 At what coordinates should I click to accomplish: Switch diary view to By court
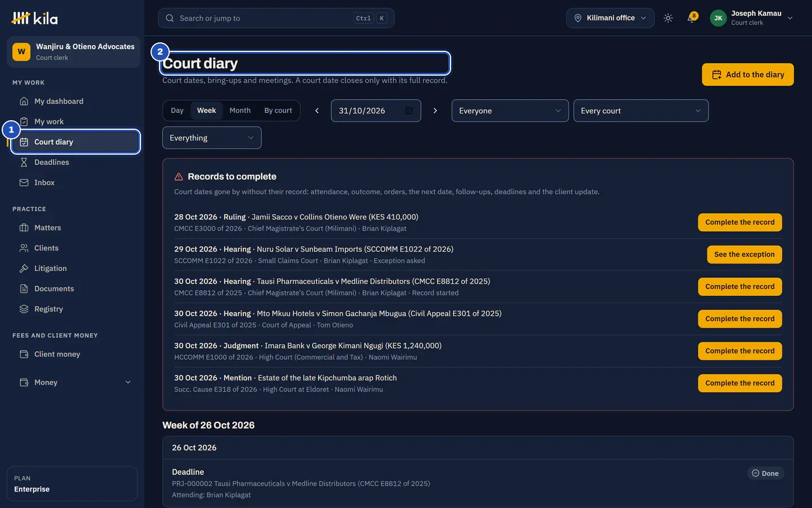pos(278,111)
